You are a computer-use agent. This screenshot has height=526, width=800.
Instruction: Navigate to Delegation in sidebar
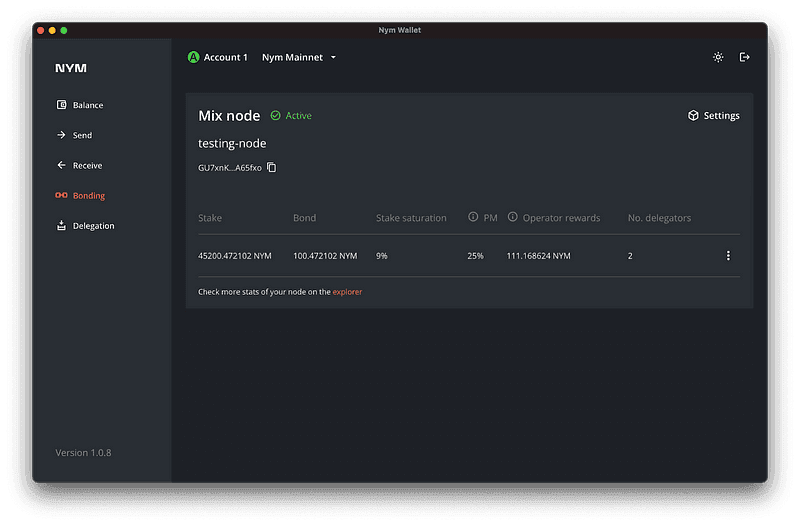[x=93, y=226]
